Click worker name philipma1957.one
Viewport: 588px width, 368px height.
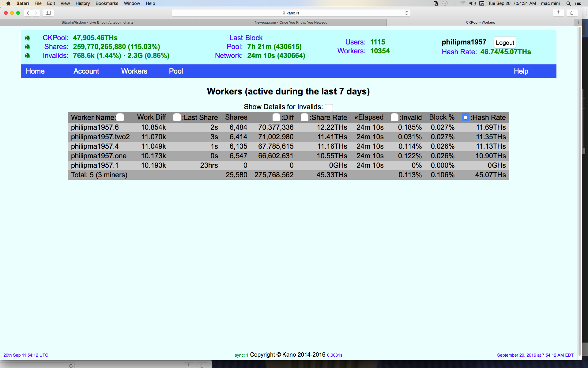pyautogui.click(x=99, y=156)
